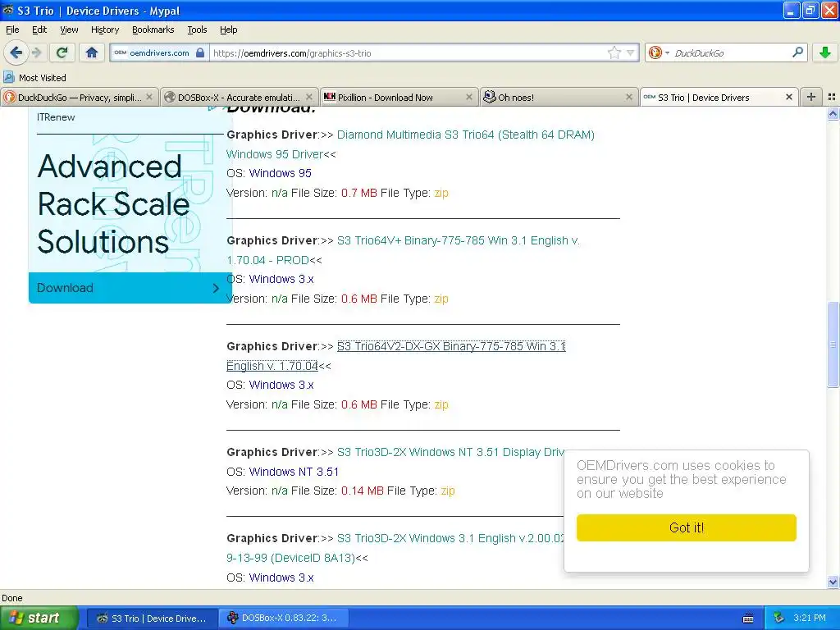Click the page scroll up arrow
This screenshot has height=630, width=840.
point(833,113)
